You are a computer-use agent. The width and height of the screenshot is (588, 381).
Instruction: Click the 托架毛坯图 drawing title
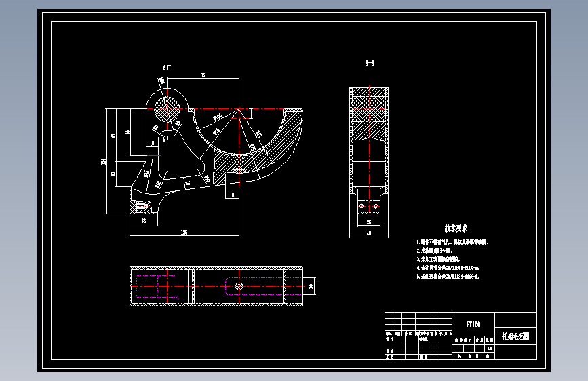point(515,336)
